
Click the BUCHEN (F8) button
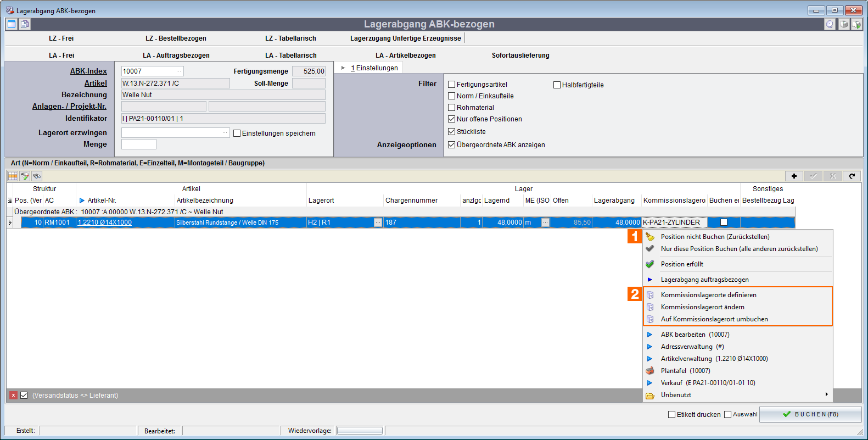point(810,414)
